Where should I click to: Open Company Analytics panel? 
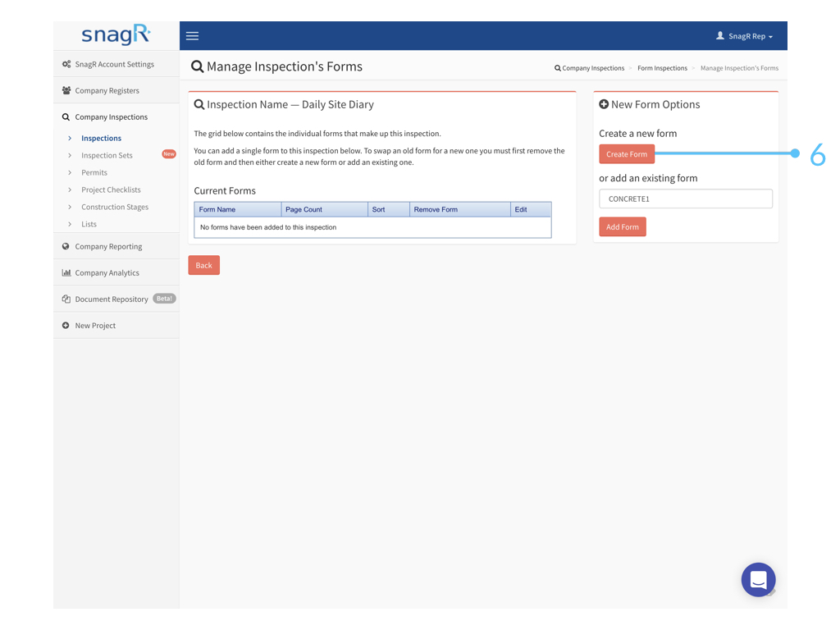(107, 272)
